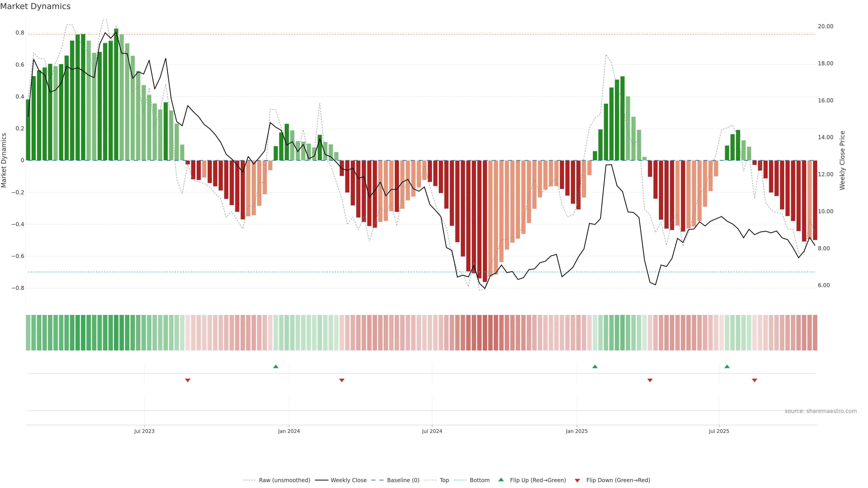
Task: Toggle the Bottom threshold legend entry
Action: pos(479,480)
